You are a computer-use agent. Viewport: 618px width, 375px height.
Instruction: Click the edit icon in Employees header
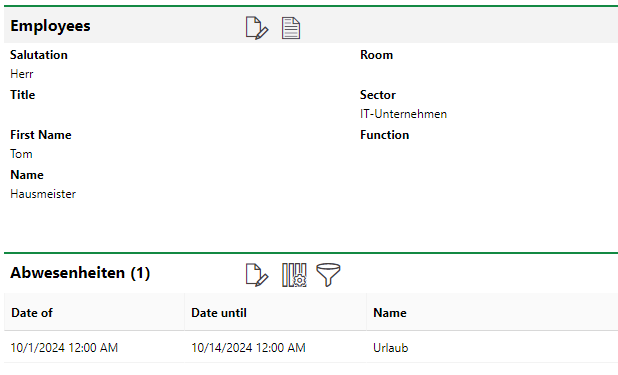(257, 28)
